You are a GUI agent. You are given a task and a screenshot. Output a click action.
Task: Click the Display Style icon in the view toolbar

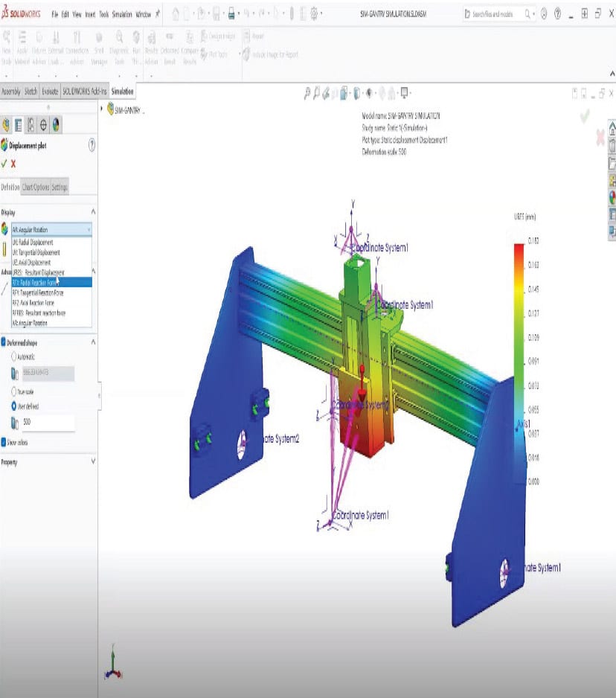[357, 93]
